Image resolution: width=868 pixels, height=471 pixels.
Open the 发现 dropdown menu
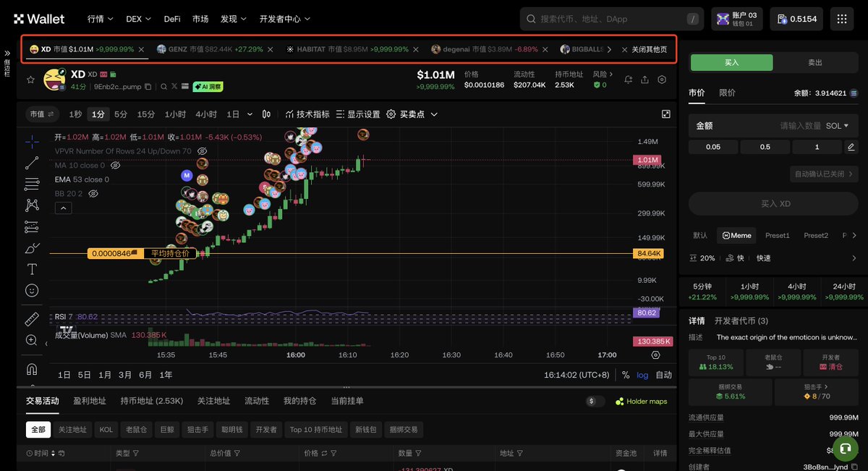pyautogui.click(x=234, y=19)
